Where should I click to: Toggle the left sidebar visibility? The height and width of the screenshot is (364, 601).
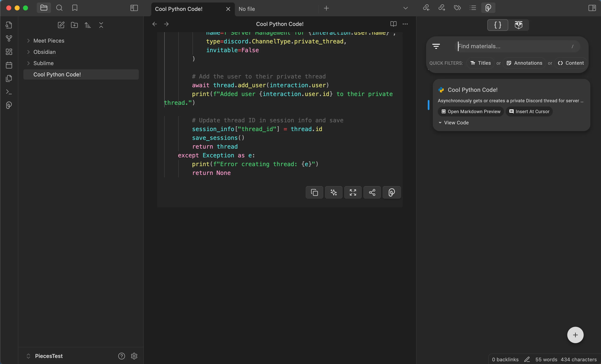[x=134, y=8]
